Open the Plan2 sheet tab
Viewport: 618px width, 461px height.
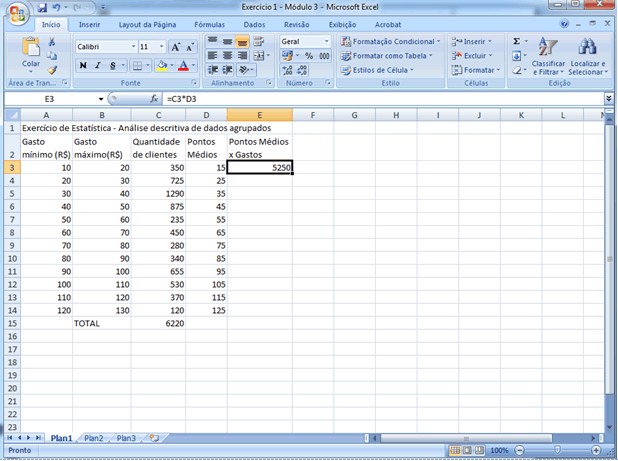93,438
